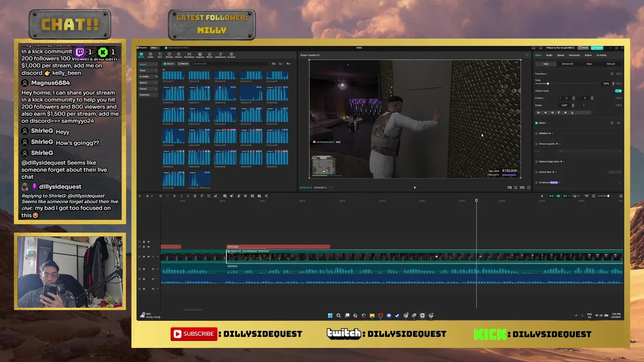Open the Stickers tab
This screenshot has width=644, height=362.
(169, 55)
